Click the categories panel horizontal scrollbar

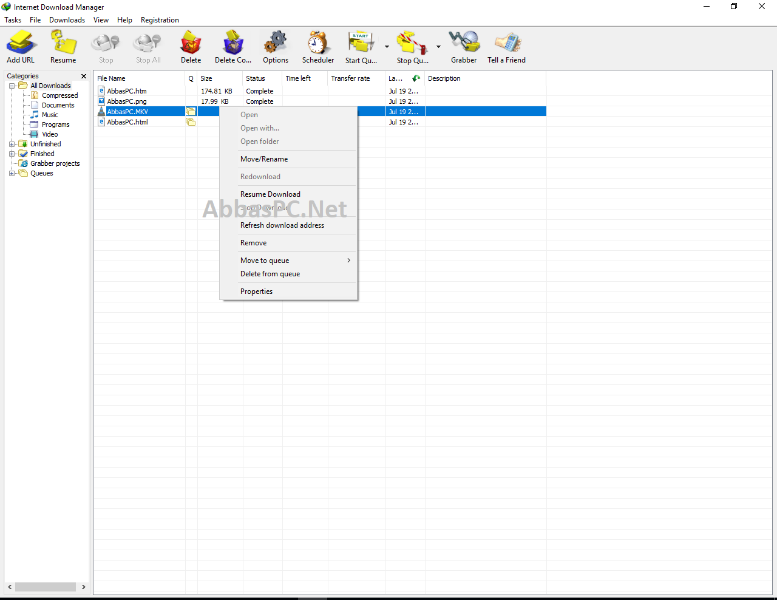[46, 587]
